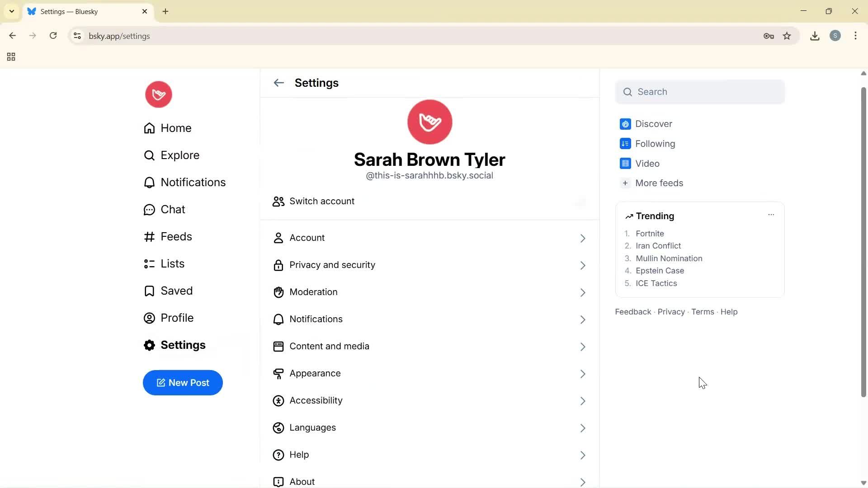Image resolution: width=868 pixels, height=488 pixels.
Task: Open Feeds via the hashtag icon
Action: [149, 236]
